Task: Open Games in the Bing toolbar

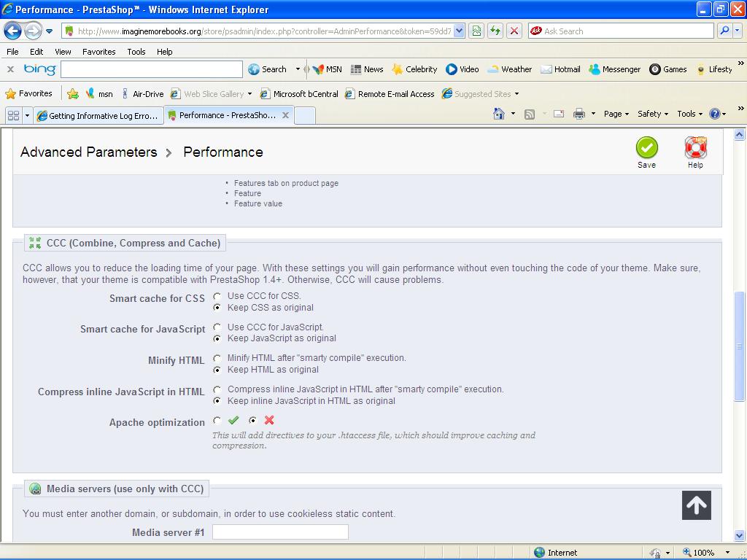Action: click(x=668, y=69)
